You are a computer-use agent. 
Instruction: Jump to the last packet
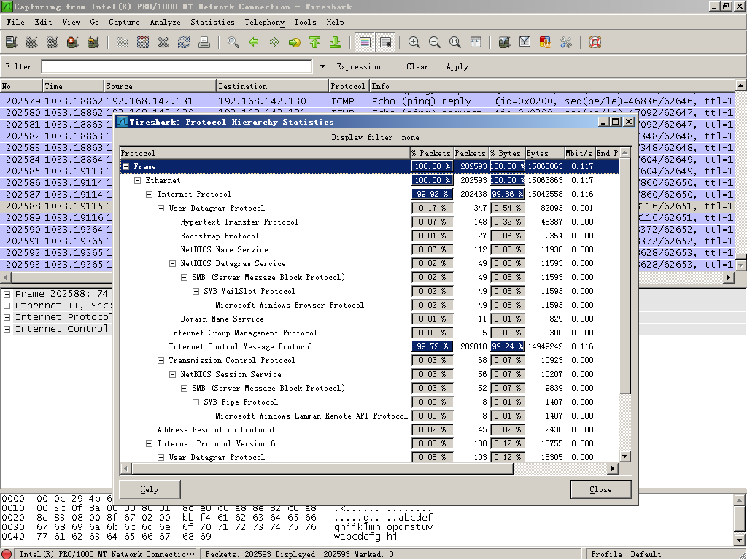tap(336, 42)
